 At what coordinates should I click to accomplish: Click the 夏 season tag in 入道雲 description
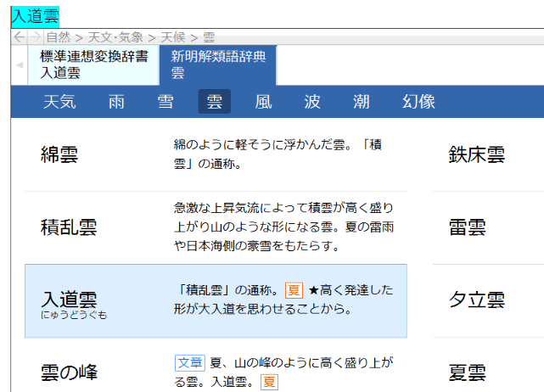coord(294,290)
